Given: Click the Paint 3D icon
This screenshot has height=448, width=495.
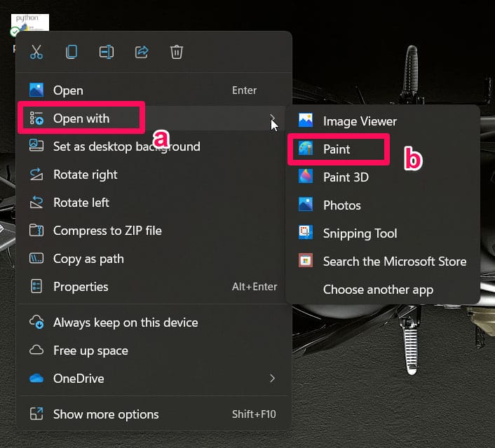Looking at the screenshot, I should click(306, 177).
